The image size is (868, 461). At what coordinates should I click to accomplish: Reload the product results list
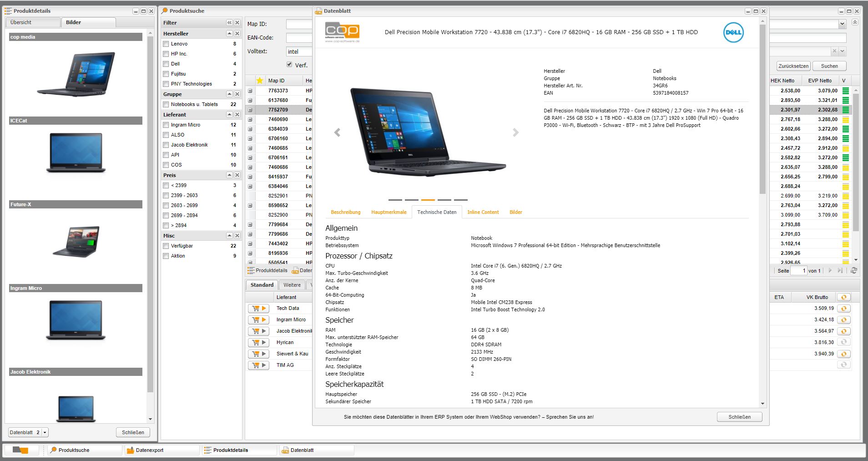pyautogui.click(x=854, y=270)
